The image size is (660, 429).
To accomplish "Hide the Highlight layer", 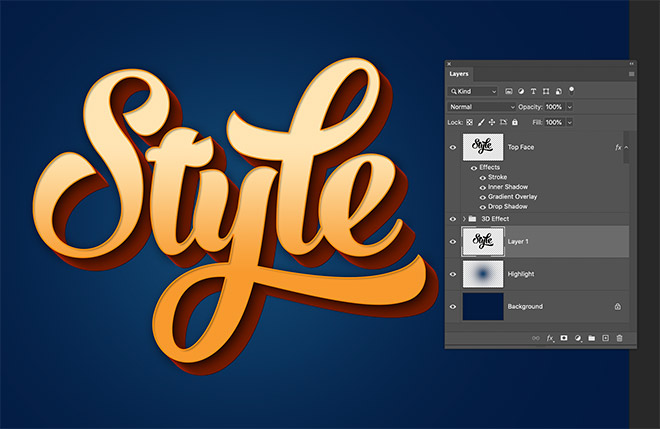I will point(453,273).
